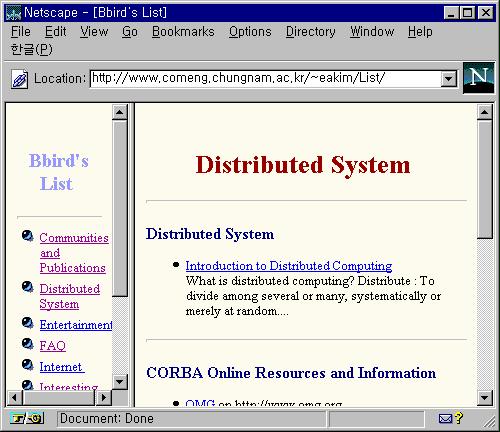Open the Directory menu
Image resolution: width=500 pixels, height=432 pixels.
311,32
